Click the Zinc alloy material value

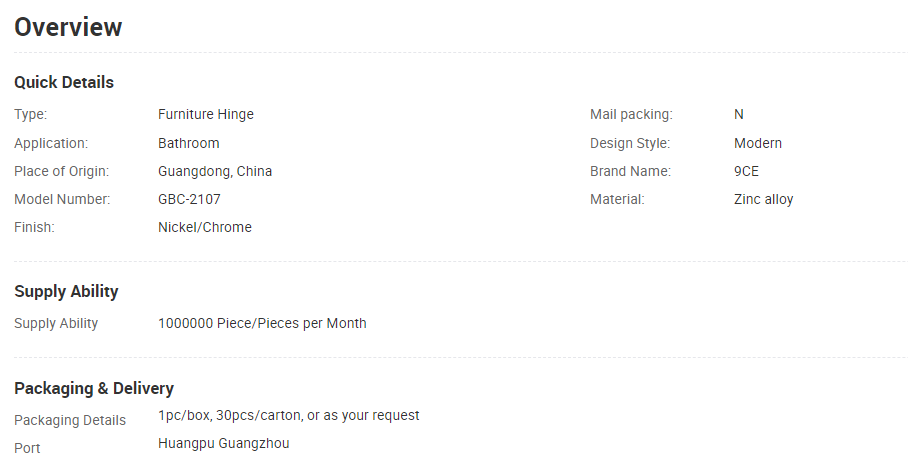point(763,199)
